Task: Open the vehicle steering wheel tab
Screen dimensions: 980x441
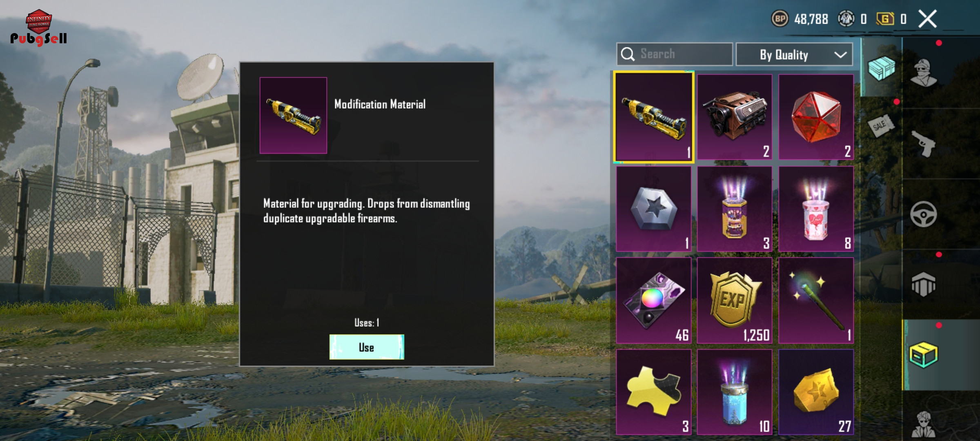Action: (924, 214)
